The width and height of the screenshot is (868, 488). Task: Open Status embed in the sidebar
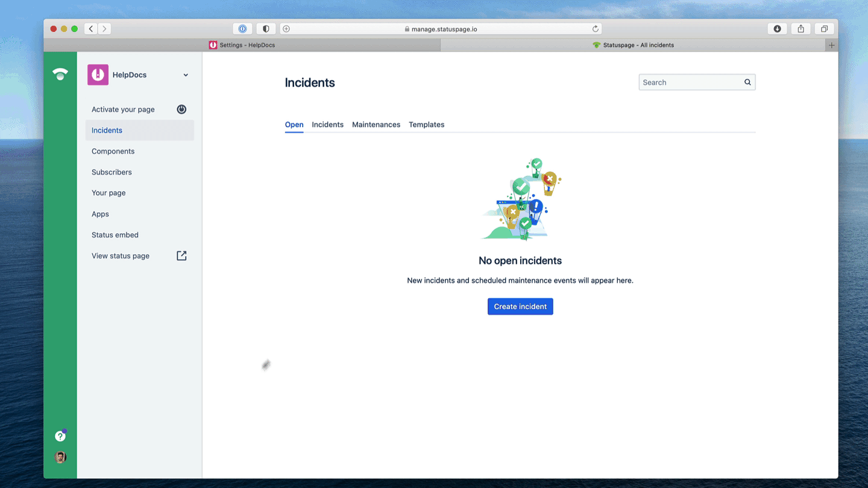point(139,235)
